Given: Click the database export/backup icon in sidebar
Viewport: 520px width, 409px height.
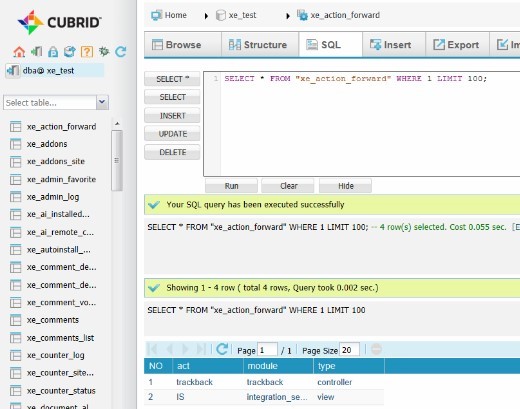Looking at the screenshot, I should click(x=70, y=52).
